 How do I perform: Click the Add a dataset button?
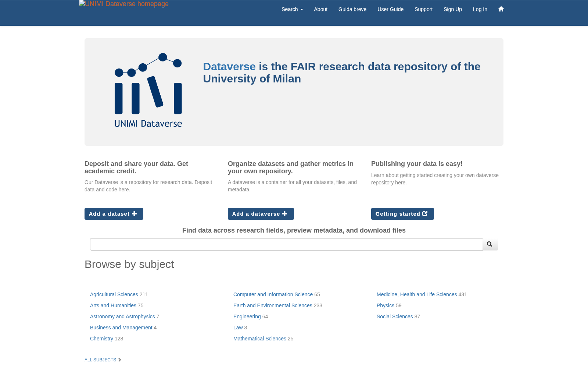pos(114,214)
